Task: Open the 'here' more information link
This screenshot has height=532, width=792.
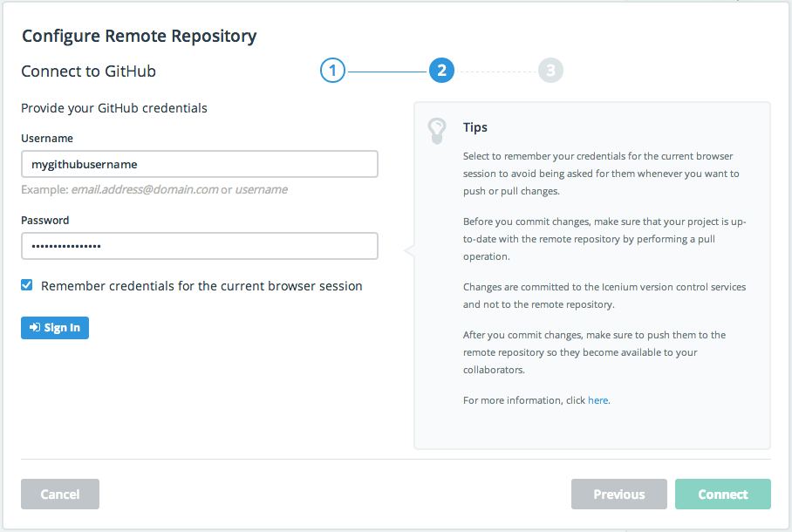Action: [x=597, y=400]
